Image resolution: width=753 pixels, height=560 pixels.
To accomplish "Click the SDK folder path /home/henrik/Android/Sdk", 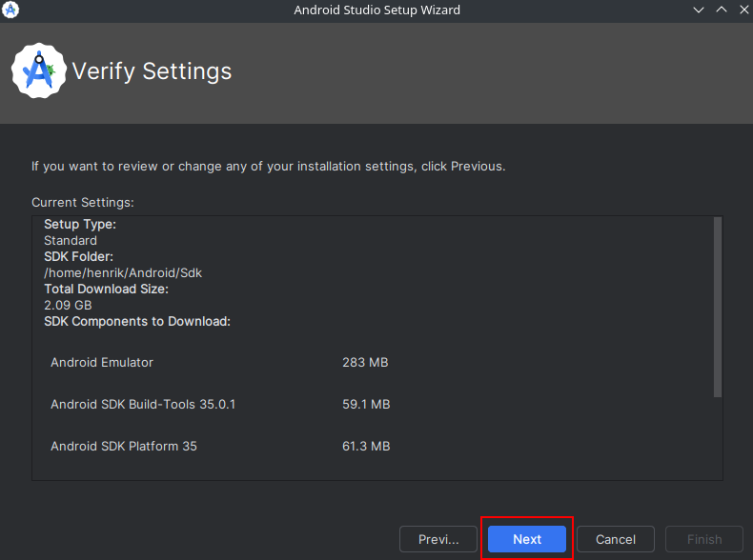I will pyautogui.click(x=123, y=272).
